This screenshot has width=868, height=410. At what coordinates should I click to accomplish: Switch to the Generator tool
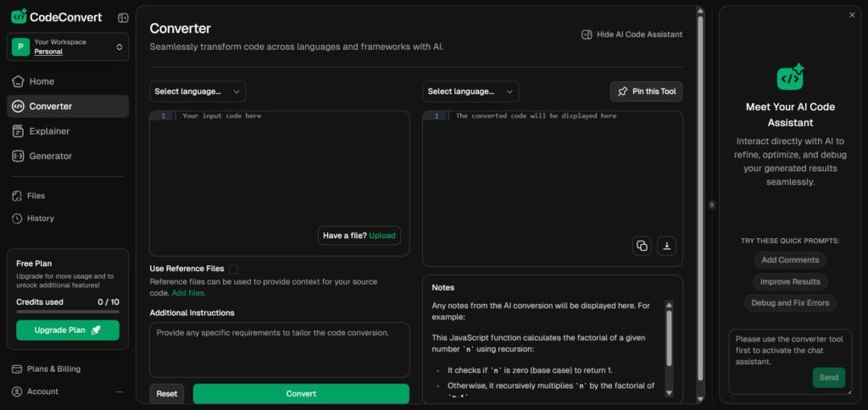pyautogui.click(x=50, y=156)
